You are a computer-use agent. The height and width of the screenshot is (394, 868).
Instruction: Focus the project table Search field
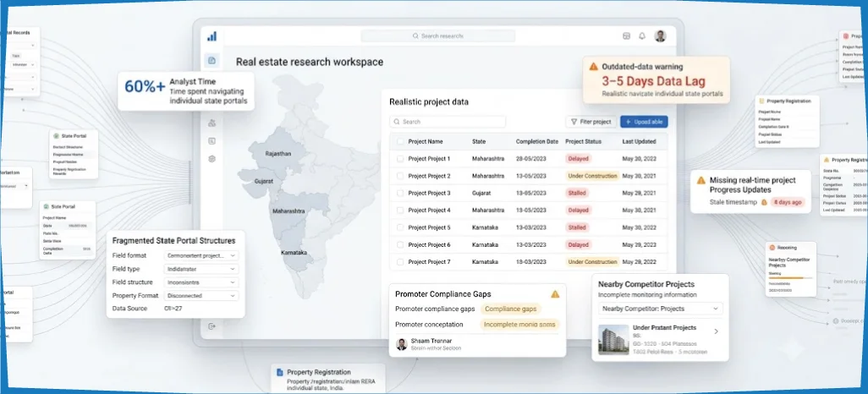point(448,122)
